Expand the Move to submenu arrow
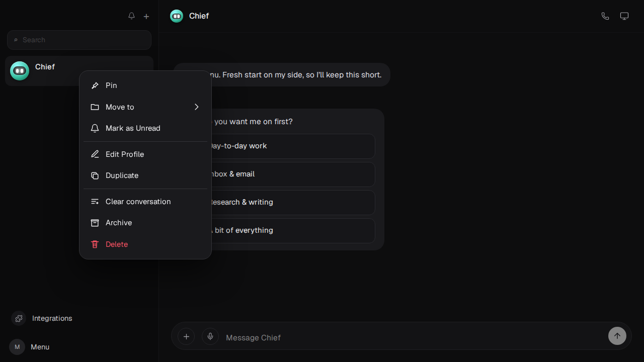The width and height of the screenshot is (644, 362). point(197,107)
